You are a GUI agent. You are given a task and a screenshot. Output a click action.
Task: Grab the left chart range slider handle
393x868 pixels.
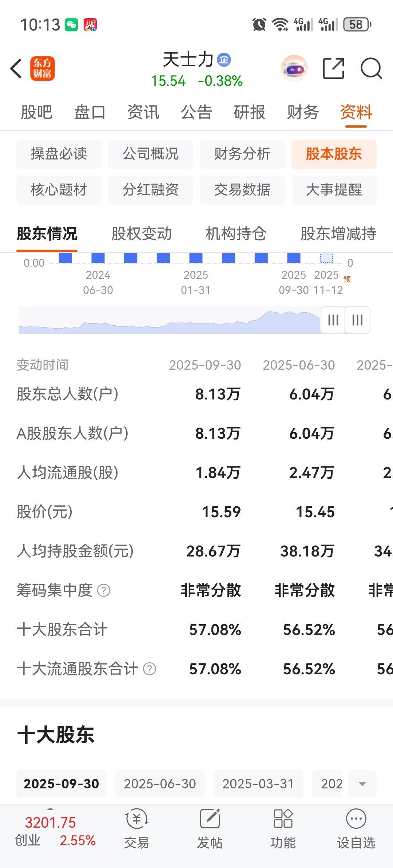coord(333,320)
